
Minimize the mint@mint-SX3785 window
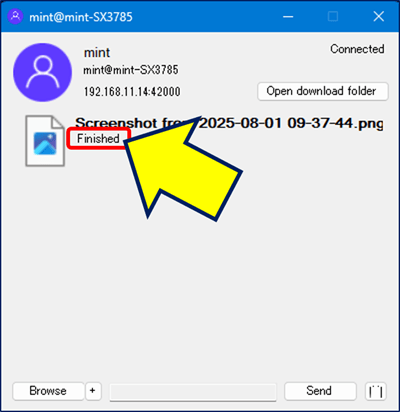point(288,16)
